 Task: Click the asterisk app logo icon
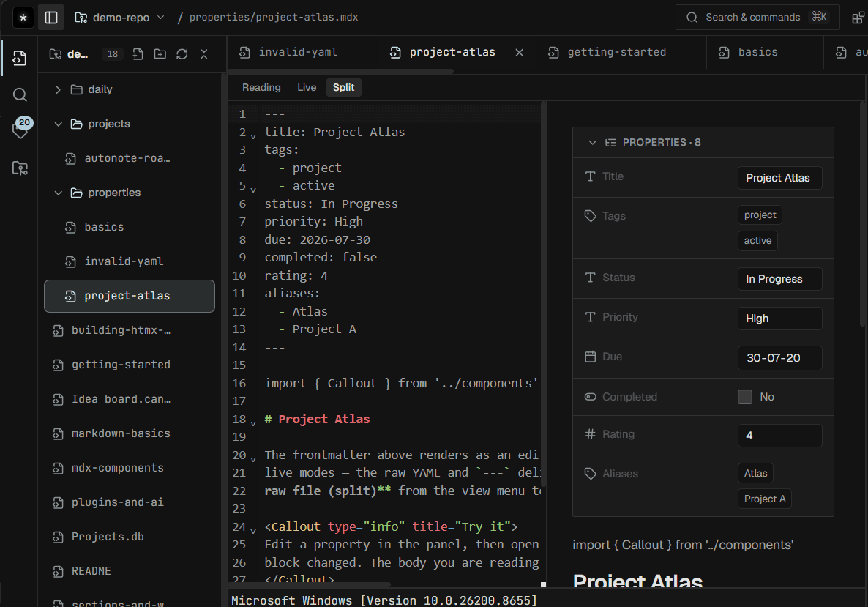[23, 17]
